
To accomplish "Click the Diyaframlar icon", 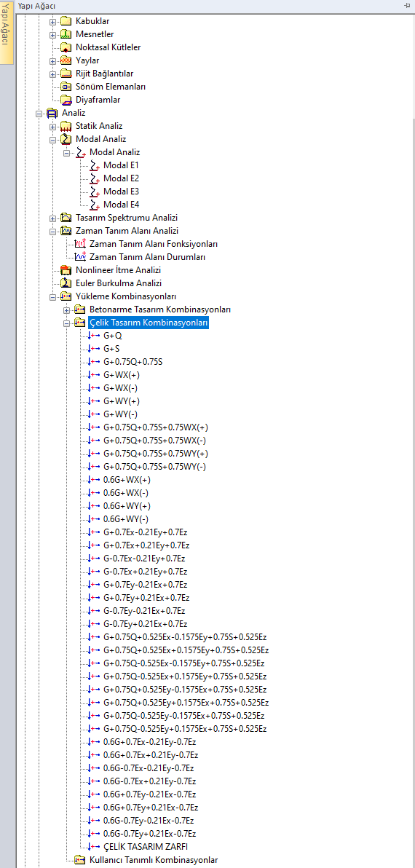I will click(x=66, y=100).
